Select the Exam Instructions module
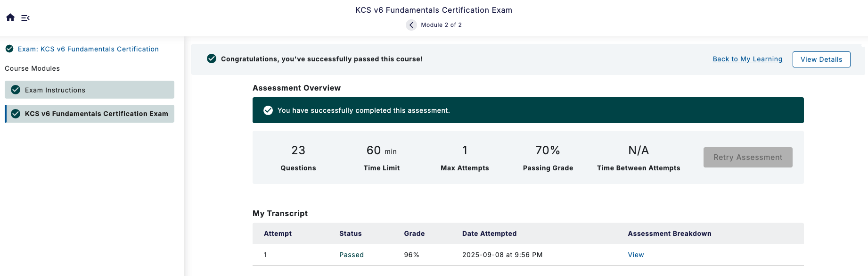 click(x=90, y=90)
